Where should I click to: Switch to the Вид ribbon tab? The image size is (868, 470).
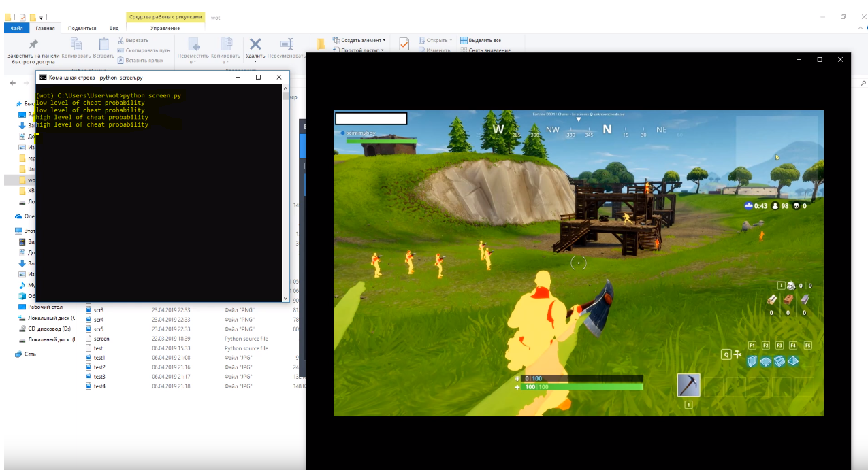click(x=114, y=28)
